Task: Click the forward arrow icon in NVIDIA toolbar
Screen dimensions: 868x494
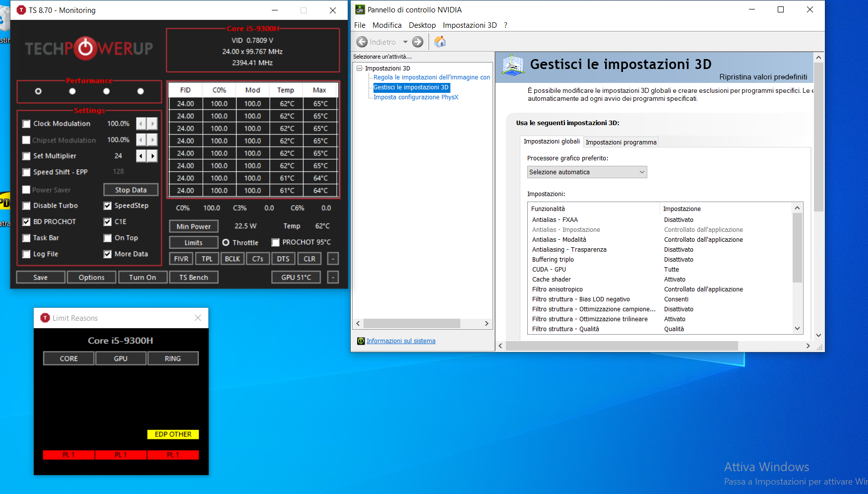Action: point(418,42)
